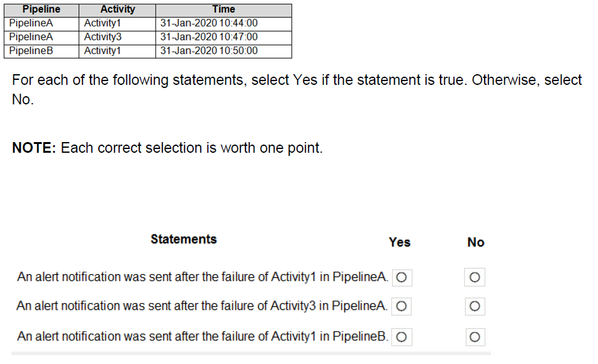
Task: Click the Statements heading
Action: 183,240
